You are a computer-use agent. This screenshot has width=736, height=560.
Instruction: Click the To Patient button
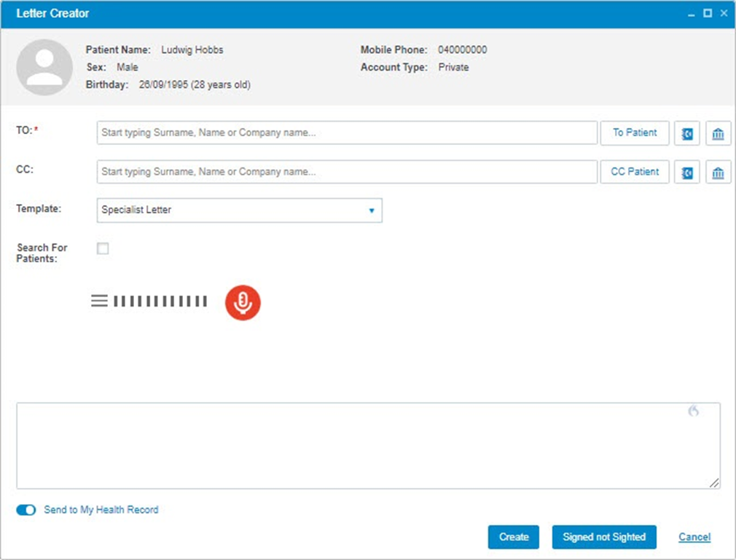coord(635,133)
